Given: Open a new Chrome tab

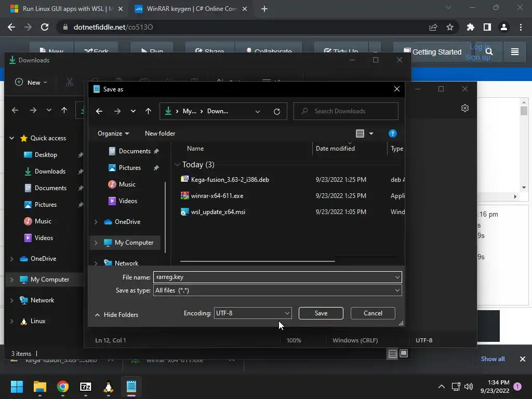Looking at the screenshot, I should [264, 9].
